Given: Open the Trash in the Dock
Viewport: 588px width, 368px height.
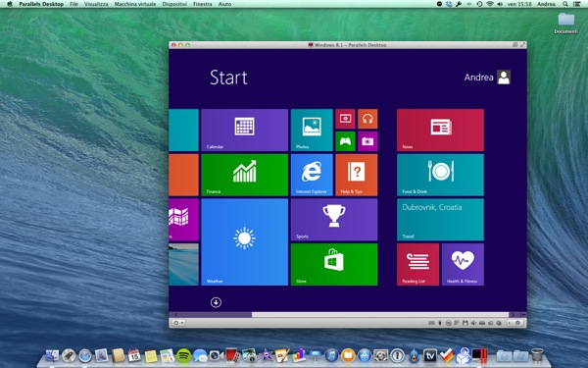Looking at the screenshot, I should pos(537,355).
